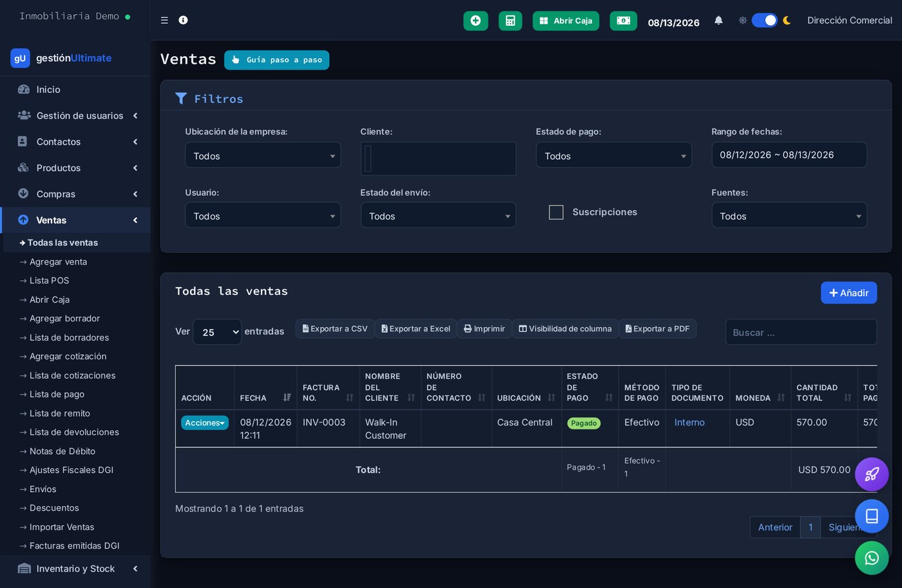Click the Buscar search field

tap(801, 332)
